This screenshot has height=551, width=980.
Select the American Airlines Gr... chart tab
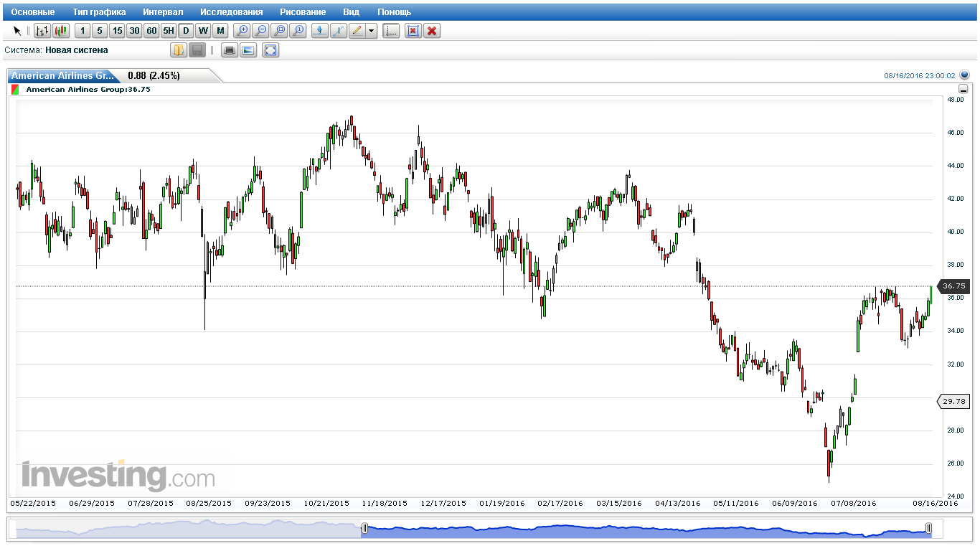point(62,75)
